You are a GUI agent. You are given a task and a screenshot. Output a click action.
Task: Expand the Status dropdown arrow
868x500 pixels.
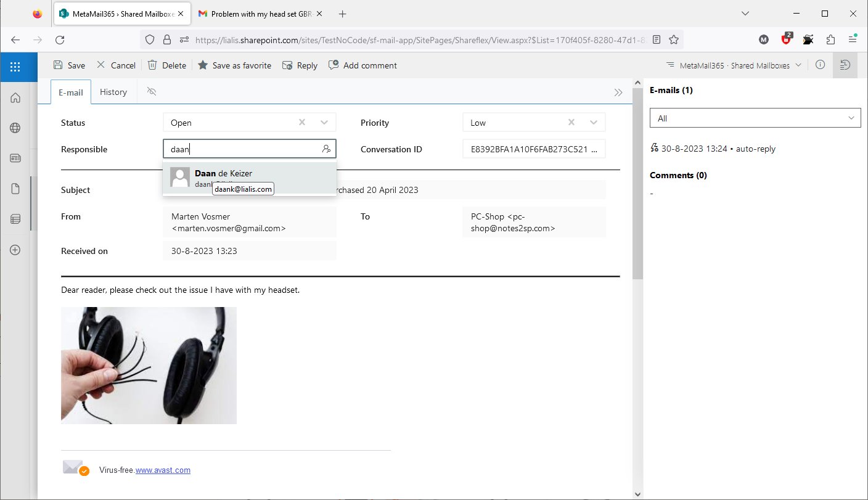[324, 122]
